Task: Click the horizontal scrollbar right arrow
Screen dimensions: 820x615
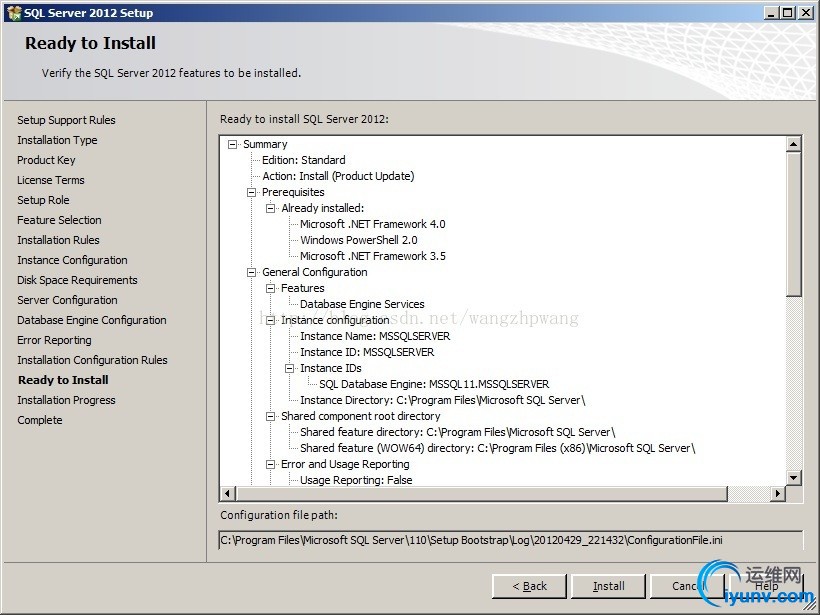Action: tap(778, 493)
